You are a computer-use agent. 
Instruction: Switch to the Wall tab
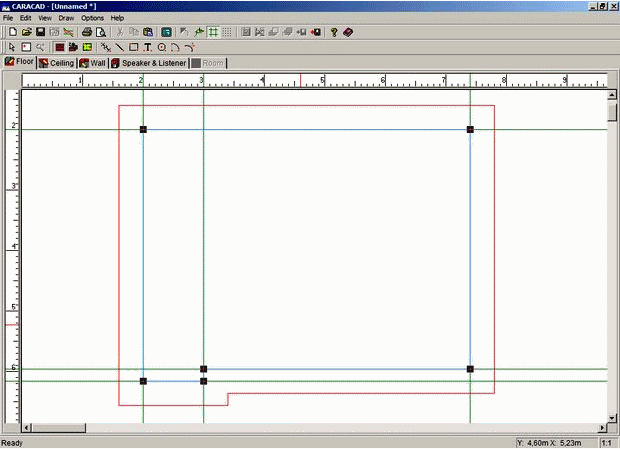point(93,63)
